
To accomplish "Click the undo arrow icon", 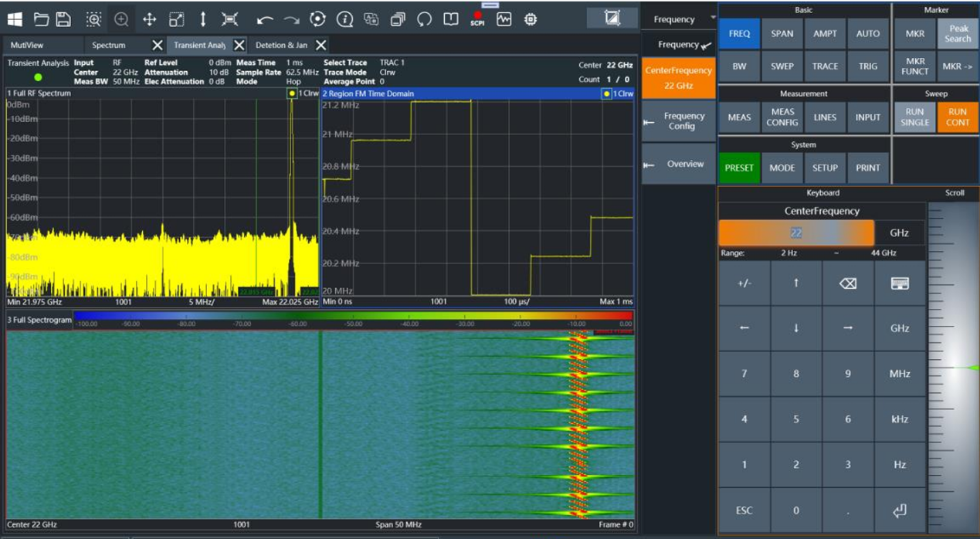I will [x=265, y=20].
